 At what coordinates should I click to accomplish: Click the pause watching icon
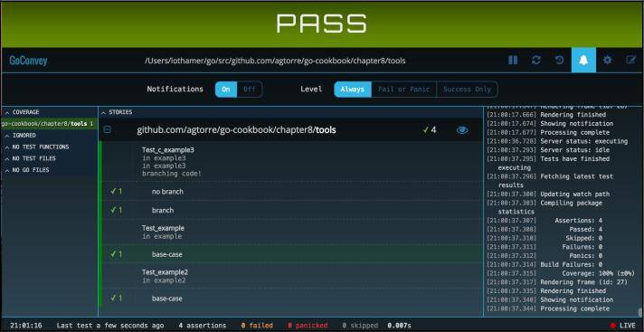coord(513,61)
